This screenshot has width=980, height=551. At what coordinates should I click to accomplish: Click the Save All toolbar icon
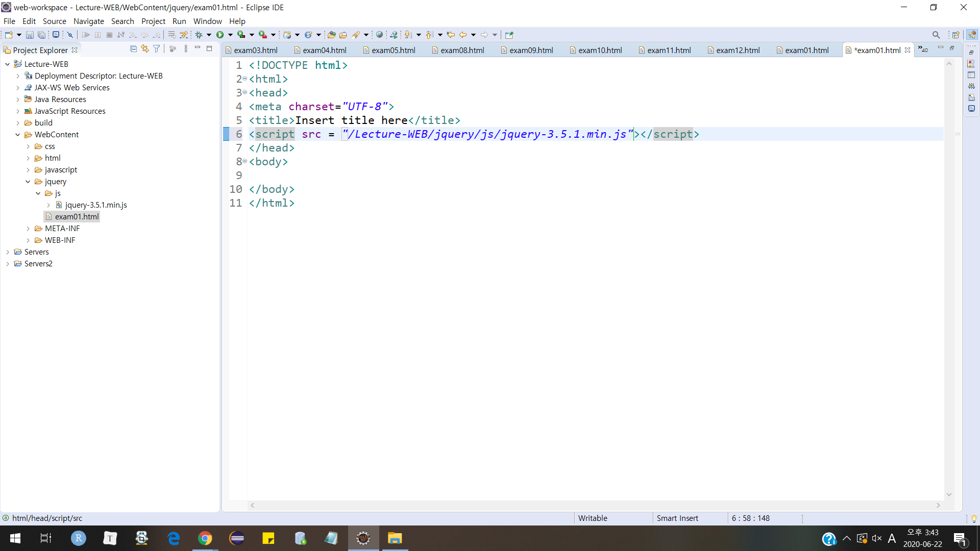pyautogui.click(x=41, y=35)
